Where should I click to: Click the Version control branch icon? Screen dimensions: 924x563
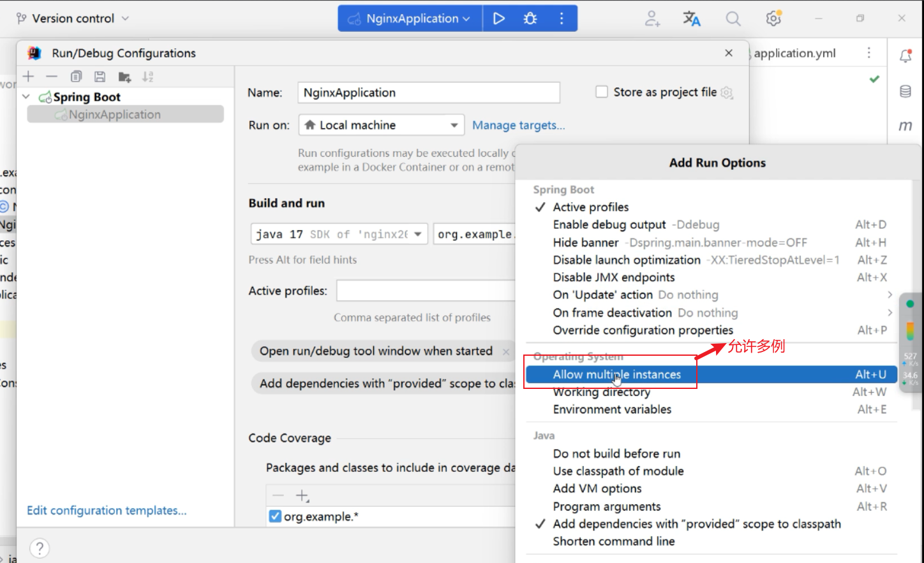tap(21, 18)
